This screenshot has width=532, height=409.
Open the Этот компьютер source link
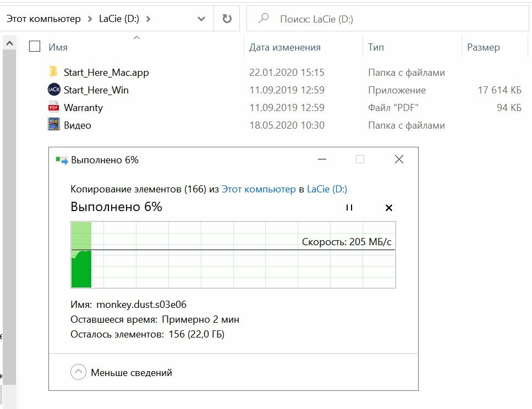(x=259, y=189)
